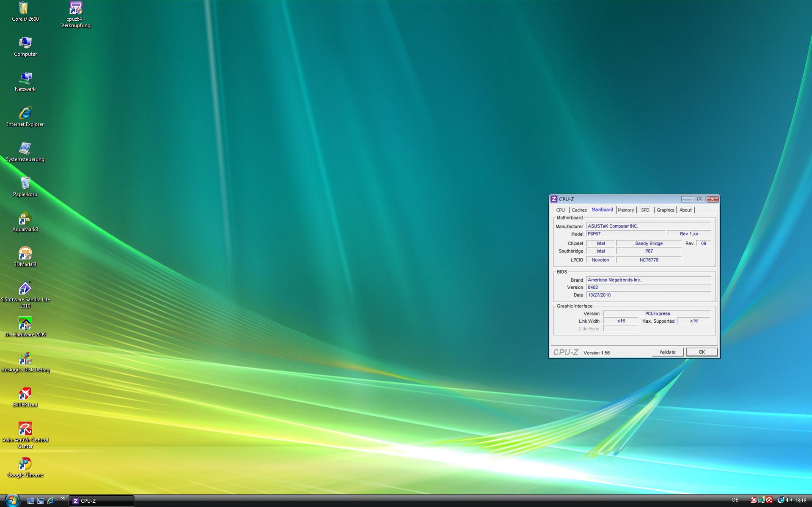Switch to the CPU tab in CPU-Z
The width and height of the screenshot is (812, 507).
point(560,210)
